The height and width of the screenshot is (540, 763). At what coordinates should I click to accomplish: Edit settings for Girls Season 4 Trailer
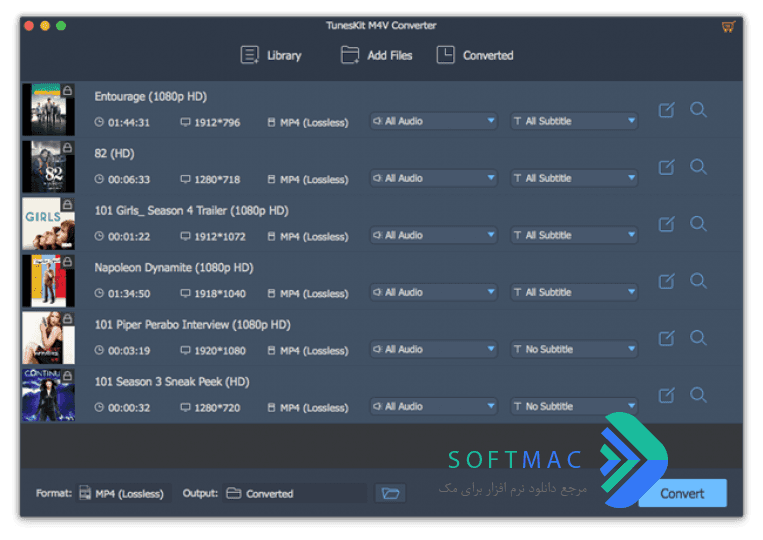(x=666, y=224)
